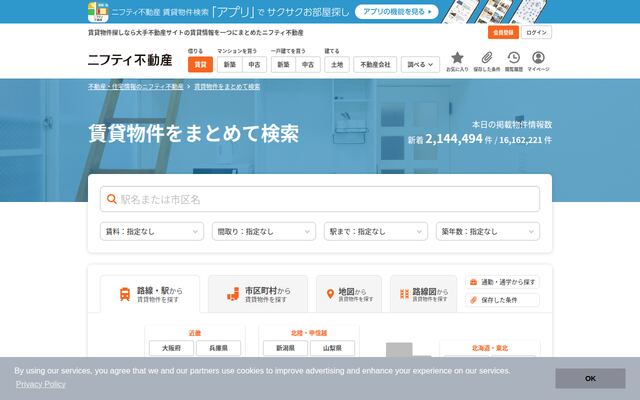
Task: Click the 北陸・甲信越 region heading
Action: point(309,333)
